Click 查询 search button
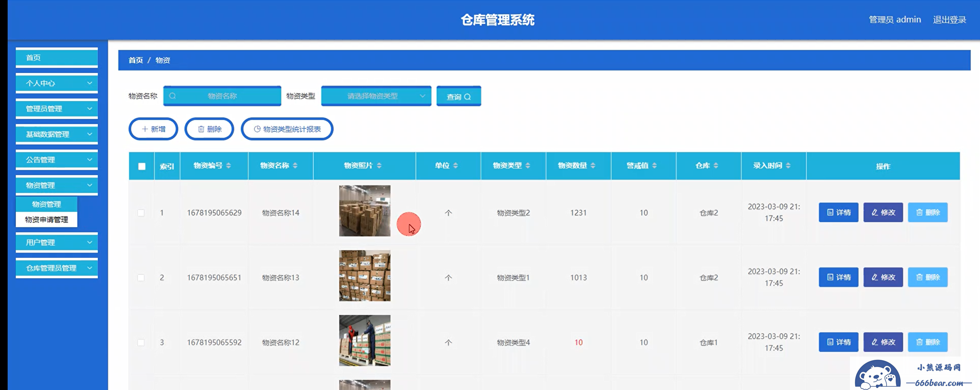This screenshot has height=390, width=980. pos(459,96)
